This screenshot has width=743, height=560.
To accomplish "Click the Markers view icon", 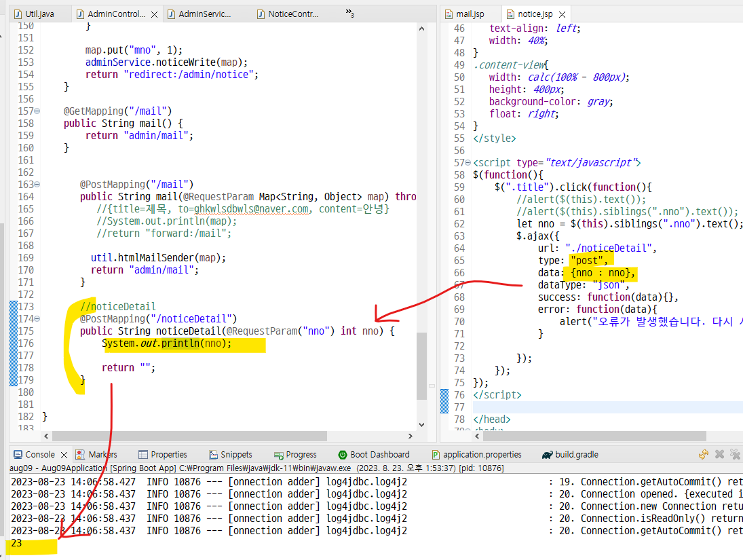I will click(81, 455).
